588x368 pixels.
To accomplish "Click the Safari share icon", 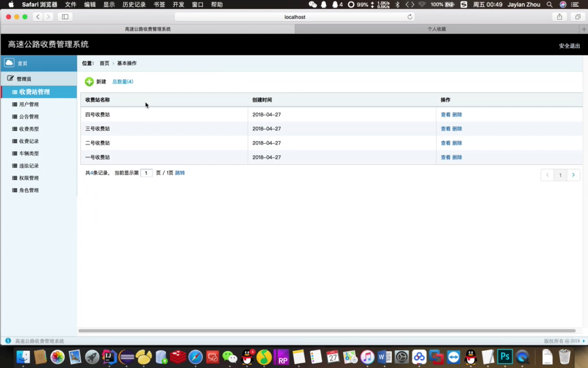I will point(559,17).
